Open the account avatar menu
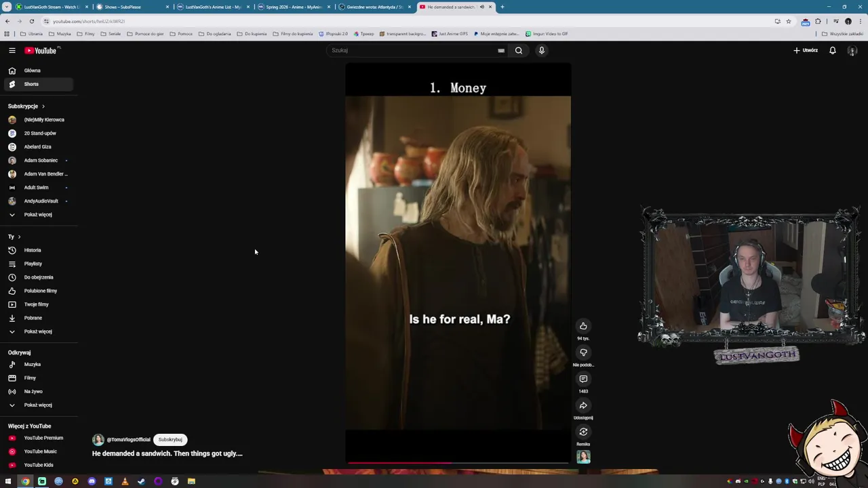The height and width of the screenshot is (488, 868). pyautogui.click(x=852, y=50)
